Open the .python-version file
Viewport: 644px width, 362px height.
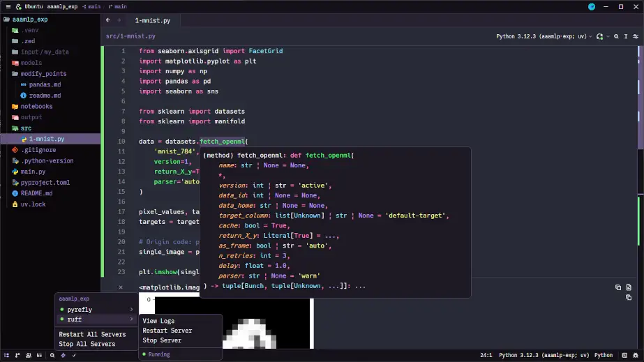click(x=50, y=161)
